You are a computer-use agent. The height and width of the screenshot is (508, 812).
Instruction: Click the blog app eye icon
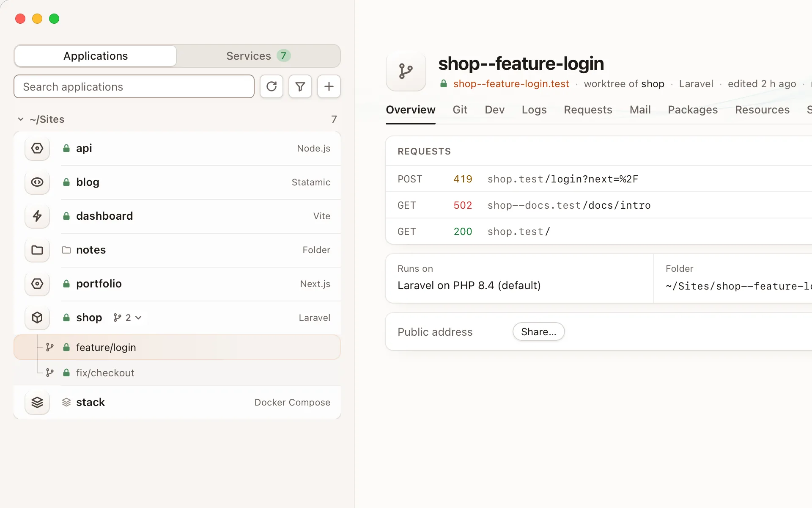(37, 182)
